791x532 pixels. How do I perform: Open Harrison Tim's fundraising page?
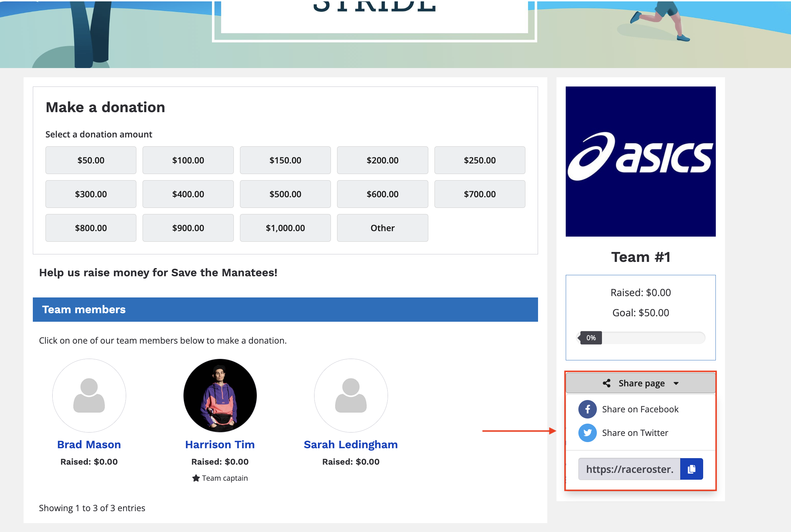[220, 444]
